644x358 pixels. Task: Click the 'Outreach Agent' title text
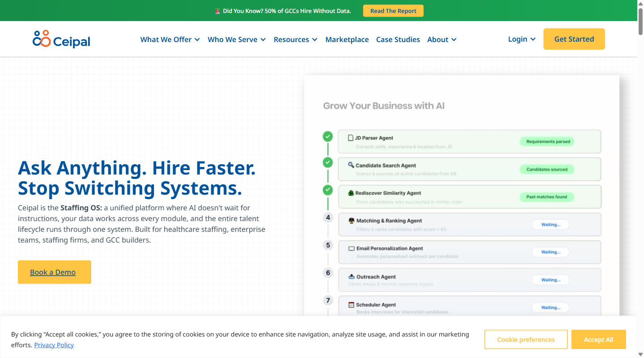point(376,277)
